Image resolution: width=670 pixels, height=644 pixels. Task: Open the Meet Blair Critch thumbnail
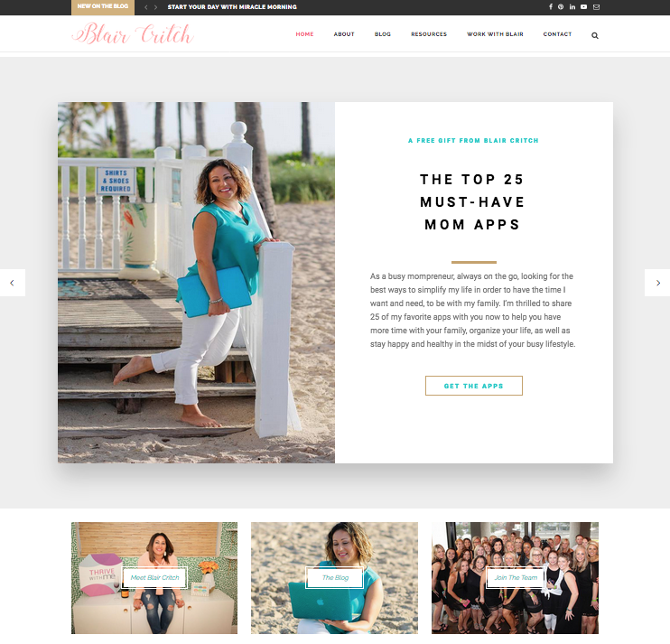tap(154, 577)
